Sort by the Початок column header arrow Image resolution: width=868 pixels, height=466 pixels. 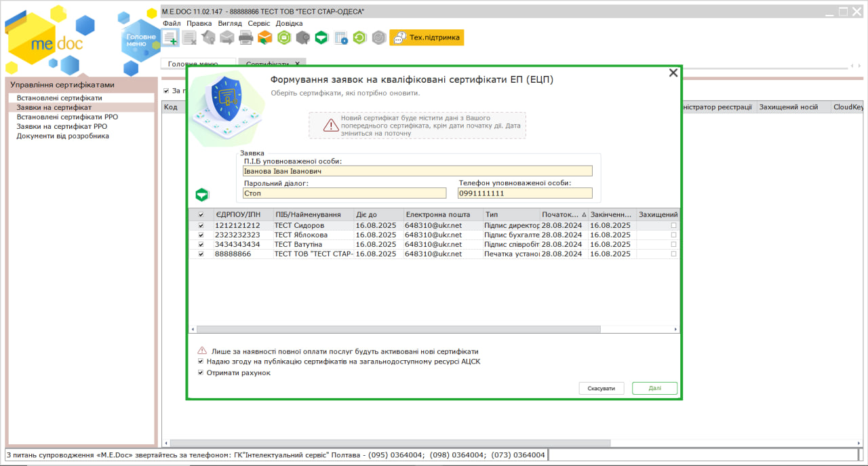pyautogui.click(x=584, y=214)
